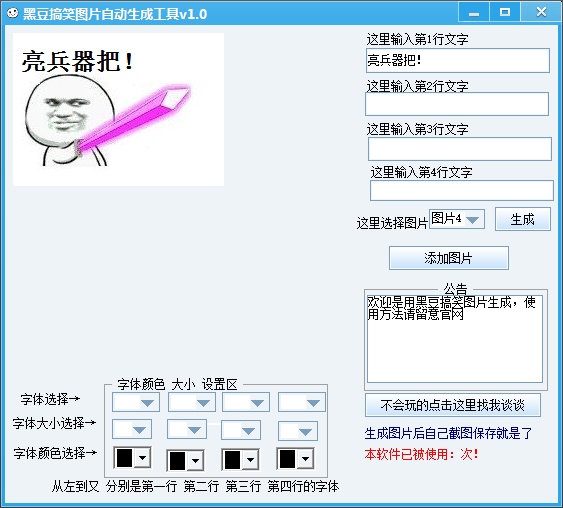
Task: Click the fourth line text input field
Action: pos(461,190)
